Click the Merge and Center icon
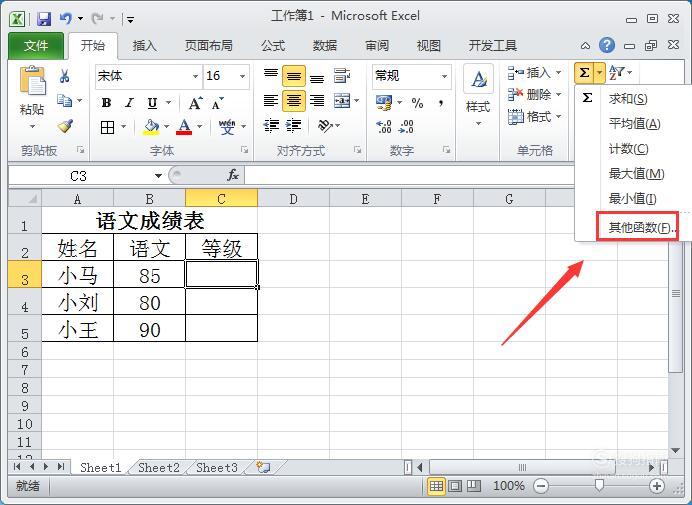This screenshot has width=692, height=505. [x=342, y=101]
